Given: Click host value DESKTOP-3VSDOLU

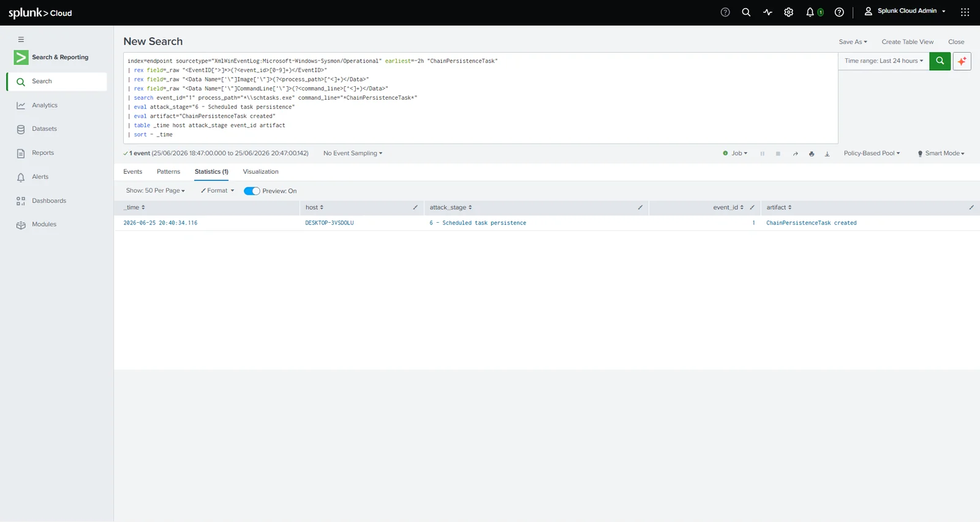Looking at the screenshot, I should tap(330, 223).
